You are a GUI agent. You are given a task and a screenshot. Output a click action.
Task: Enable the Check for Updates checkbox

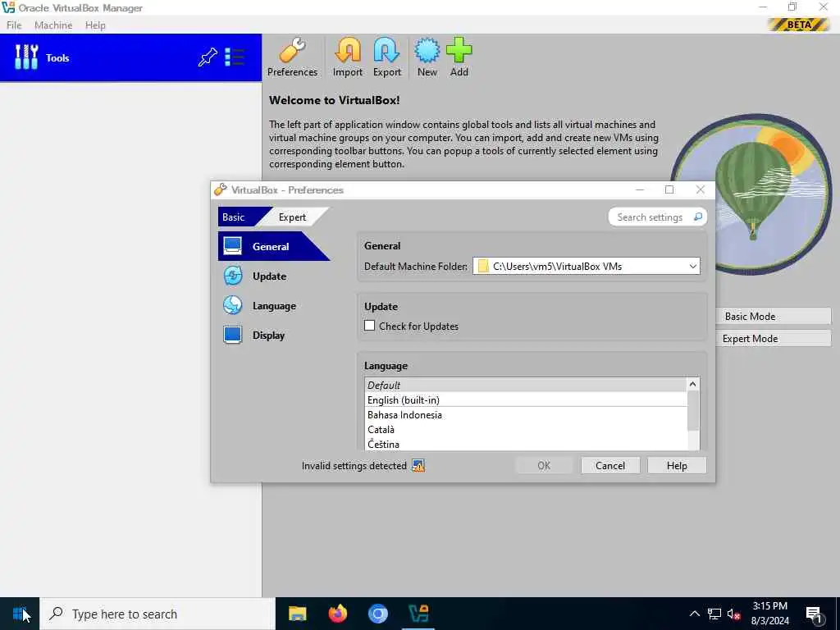point(370,326)
